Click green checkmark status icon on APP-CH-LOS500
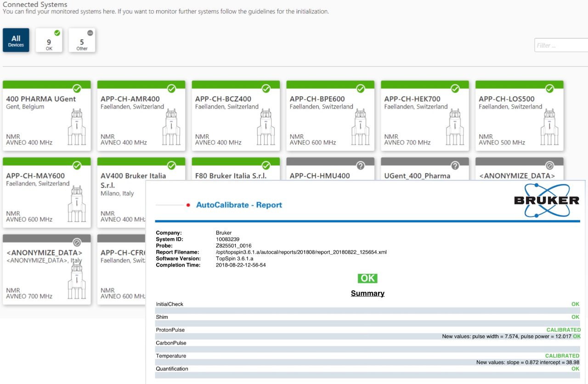 pos(549,89)
